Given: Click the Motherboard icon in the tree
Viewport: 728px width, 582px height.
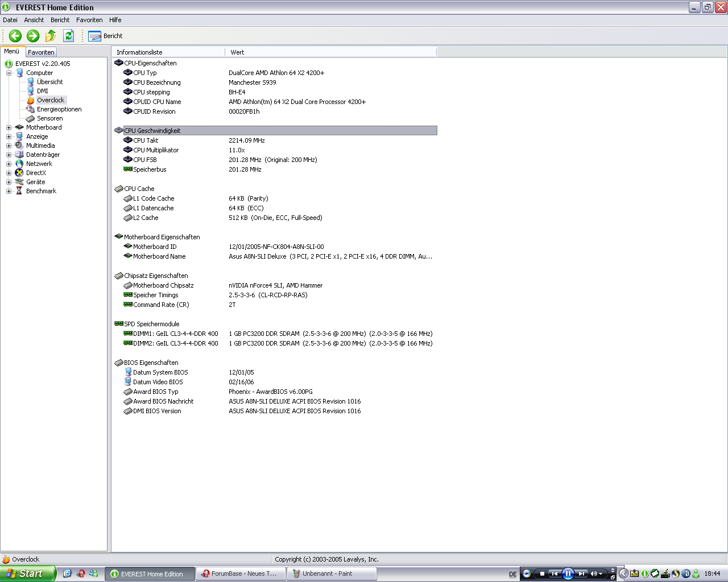Looking at the screenshot, I should pos(19,127).
